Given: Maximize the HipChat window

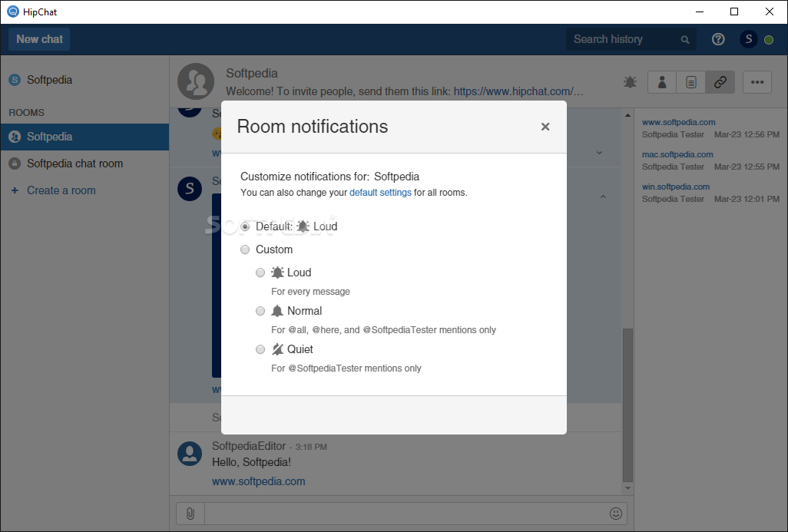Looking at the screenshot, I should (x=734, y=12).
